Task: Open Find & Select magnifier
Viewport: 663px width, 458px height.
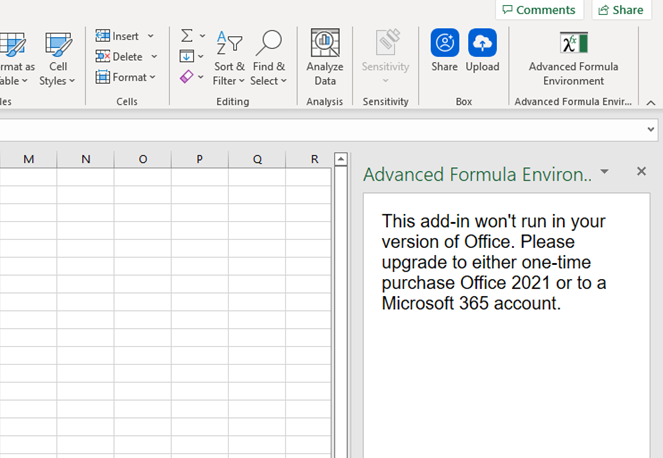Action: click(268, 58)
